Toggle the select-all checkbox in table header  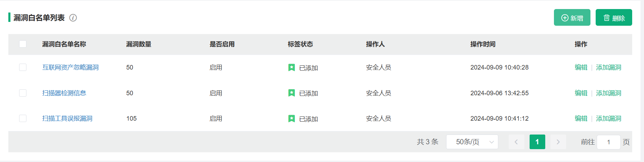[23, 44]
